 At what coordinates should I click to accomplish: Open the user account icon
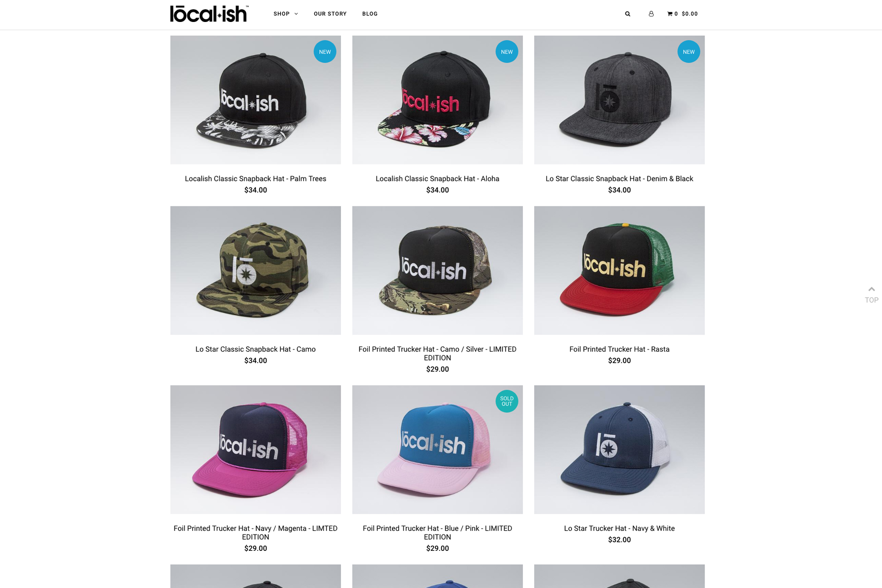651,14
